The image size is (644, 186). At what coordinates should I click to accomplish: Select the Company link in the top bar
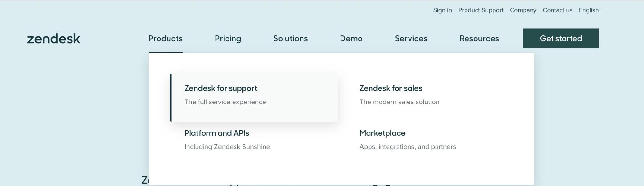(523, 10)
